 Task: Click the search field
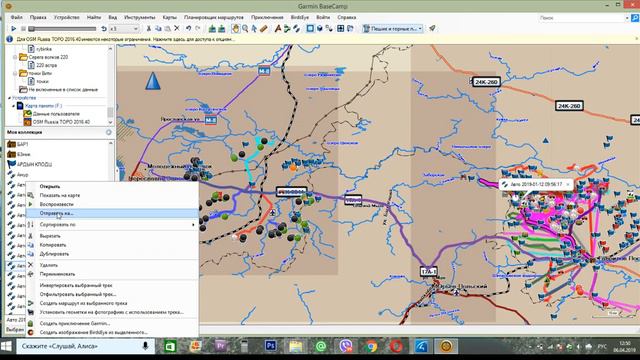click(581, 18)
